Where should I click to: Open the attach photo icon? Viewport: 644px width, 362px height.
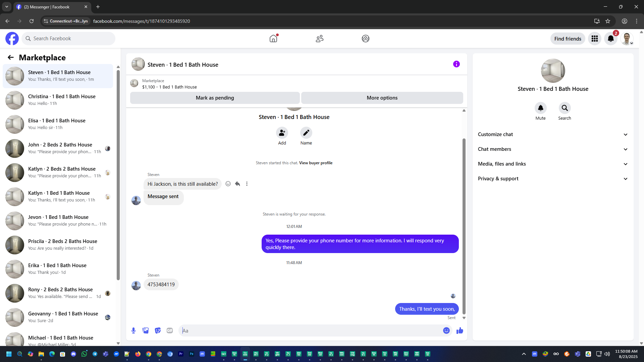pyautogui.click(x=146, y=330)
